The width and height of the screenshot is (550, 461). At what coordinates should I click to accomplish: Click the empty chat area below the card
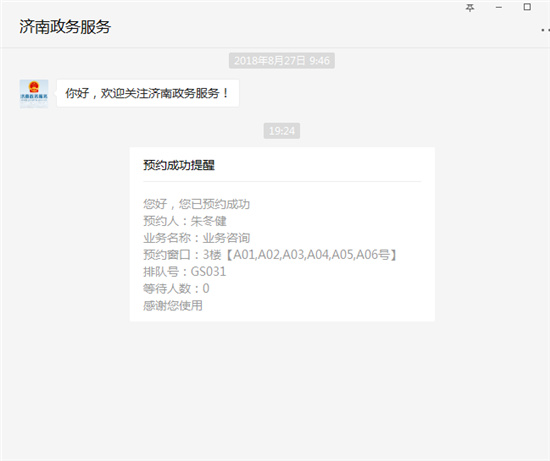[x=275, y=389]
